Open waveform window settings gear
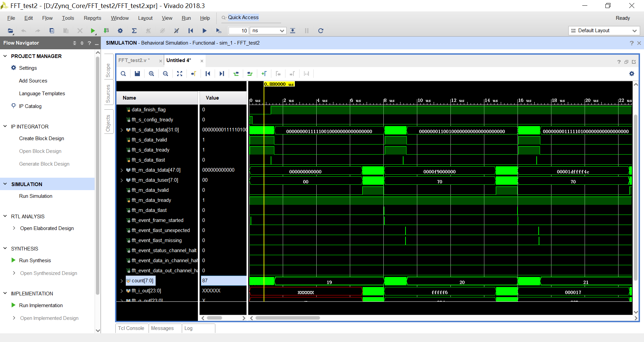The width and height of the screenshot is (644, 342). [632, 74]
